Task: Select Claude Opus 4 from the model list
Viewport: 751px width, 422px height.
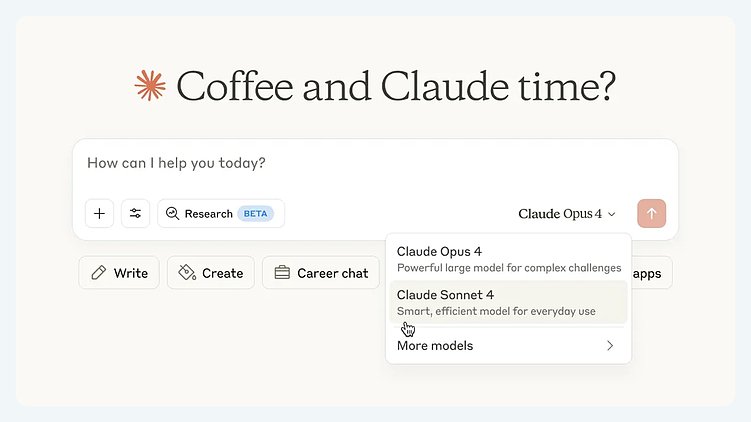Action: (x=507, y=259)
